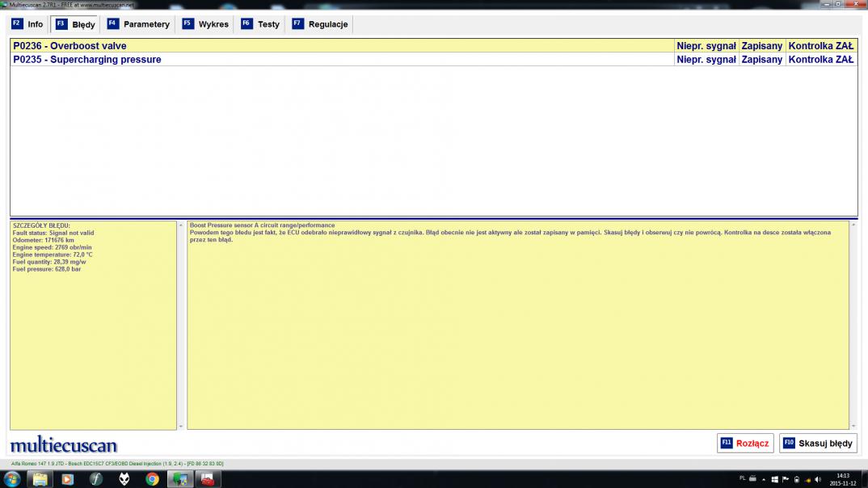The image size is (868, 488).
Task: Click 'Zapisany' in the P0235 row
Action: click(761, 59)
